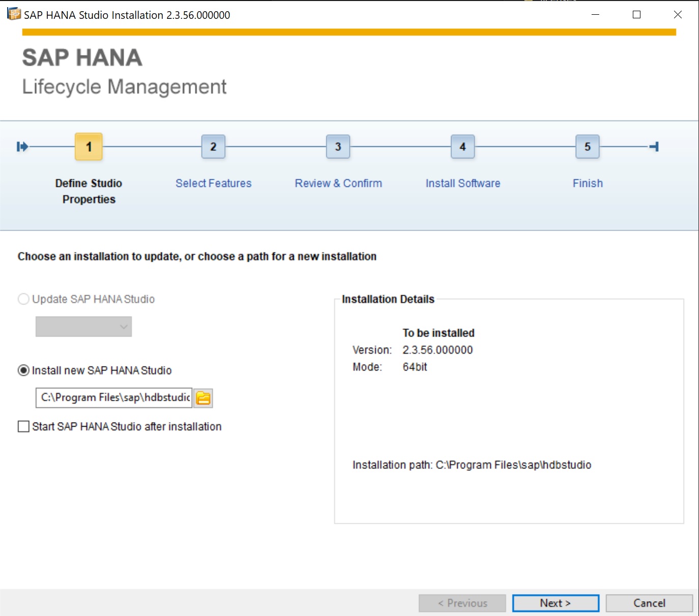The image size is (699, 616).
Task: Click the SAP installer title bar icon
Action: [14, 14]
